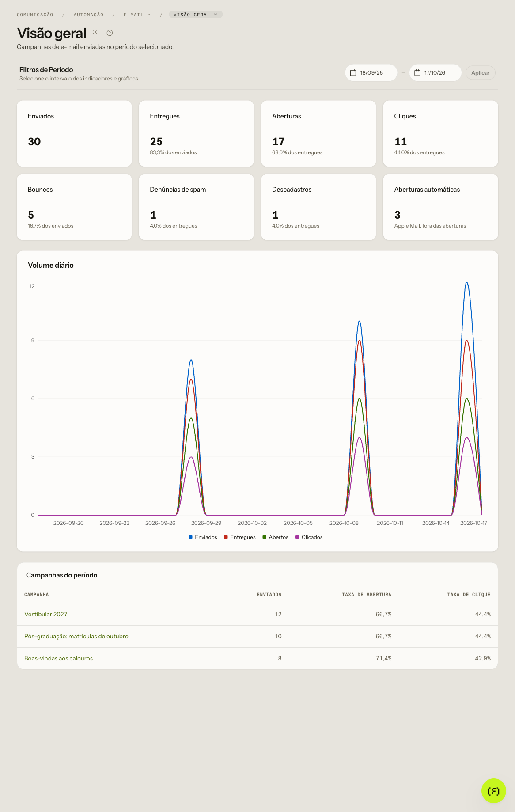This screenshot has height=812, width=515.
Task: Edit the start date field 18/09/26
Action: coord(371,73)
